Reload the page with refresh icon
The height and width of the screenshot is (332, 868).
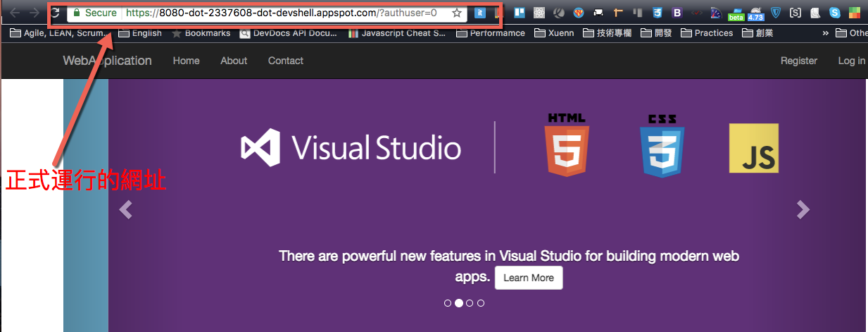click(x=54, y=13)
